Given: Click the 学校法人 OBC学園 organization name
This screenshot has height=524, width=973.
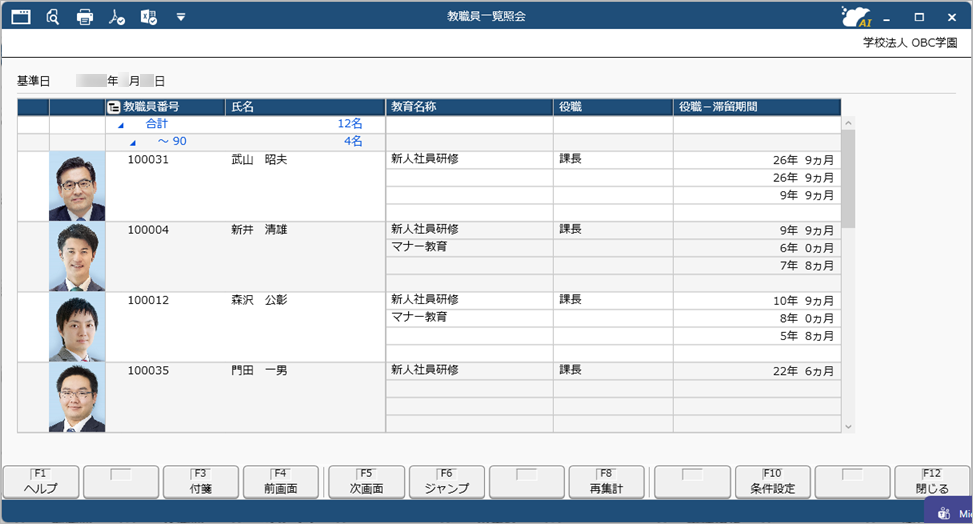Looking at the screenshot, I should tap(910, 43).
